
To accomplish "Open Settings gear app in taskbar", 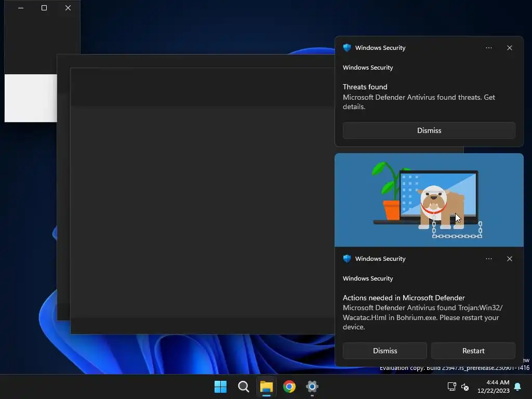I will pyautogui.click(x=312, y=387).
